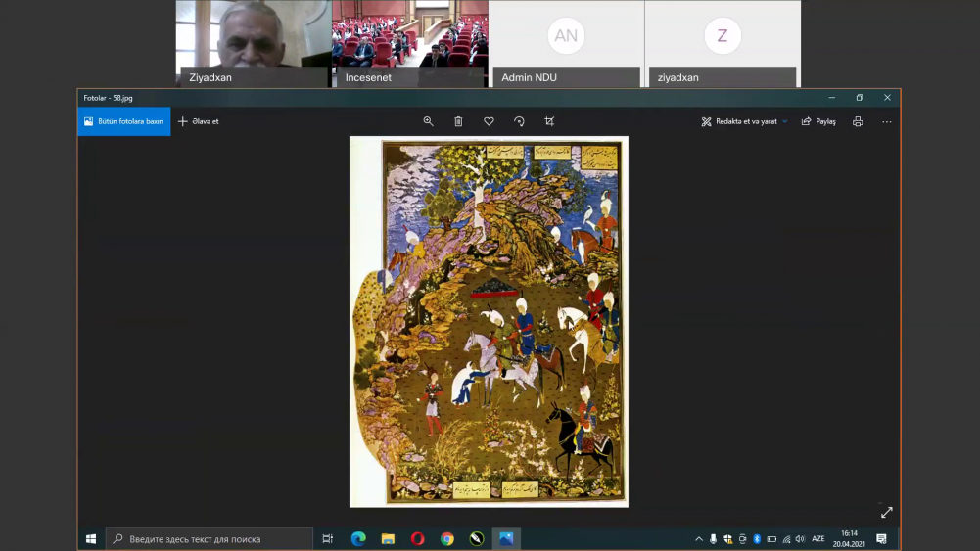Open File Explorer from taskbar
The height and width of the screenshot is (551, 980).
[388, 538]
